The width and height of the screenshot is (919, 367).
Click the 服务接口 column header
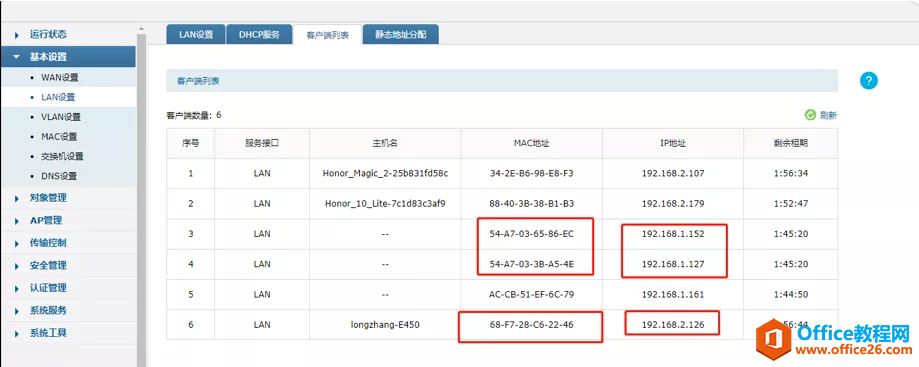pos(262,143)
